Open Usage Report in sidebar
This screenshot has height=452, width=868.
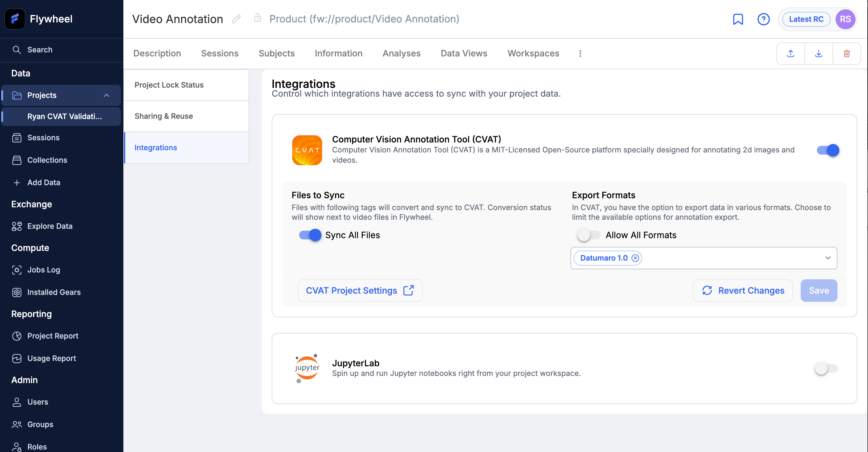pyautogui.click(x=51, y=358)
